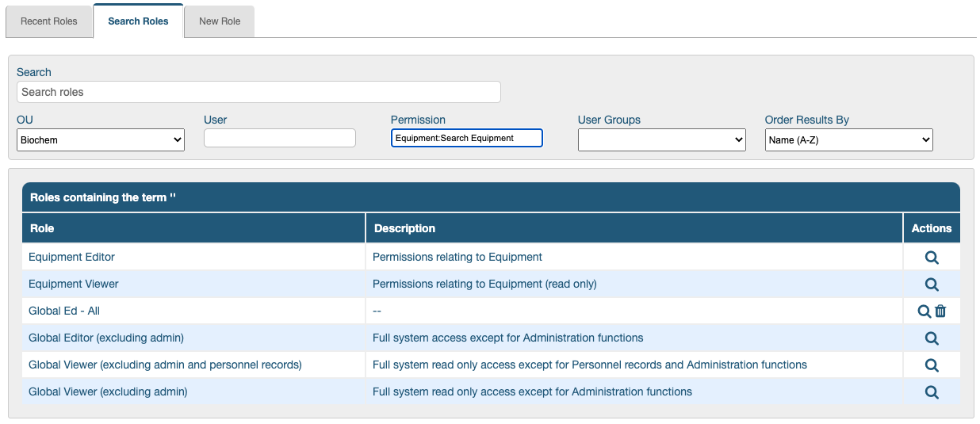Image resolution: width=980 pixels, height=424 pixels.
Task: Click the Permission field containing Equipment:Search Equipment
Action: coord(466,138)
